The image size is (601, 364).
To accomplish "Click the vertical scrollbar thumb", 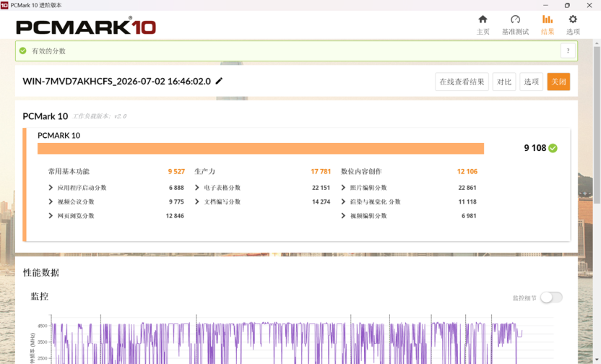I will [597, 124].
